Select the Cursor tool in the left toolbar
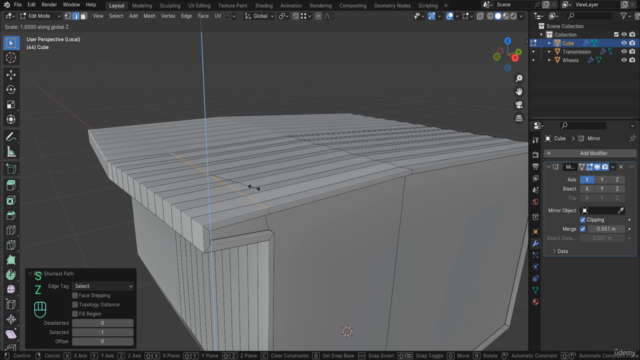 tap(11, 58)
